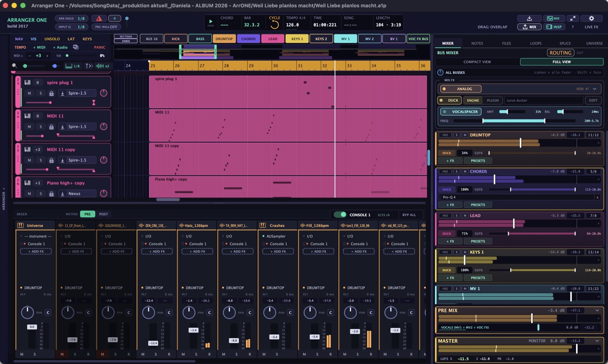Viewport: 608px width, 364px height.
Task: Select the POST meters tab
Action: pyautogui.click(x=103, y=214)
